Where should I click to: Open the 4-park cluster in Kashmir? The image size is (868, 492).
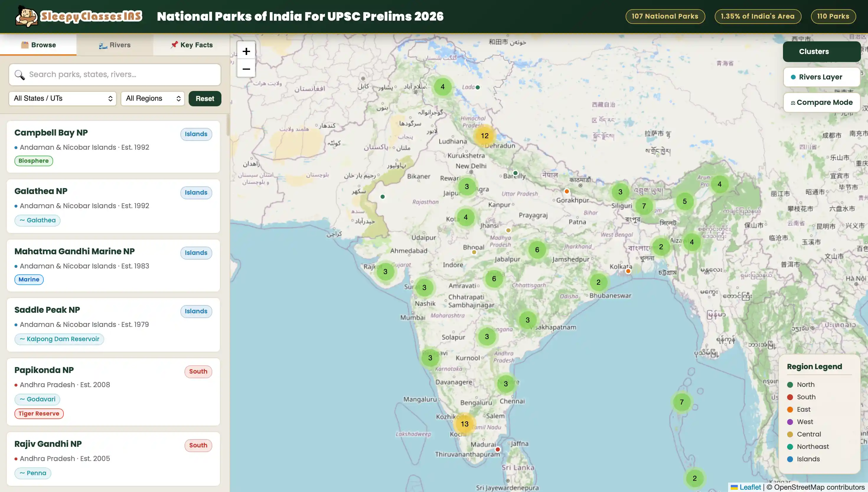coord(443,87)
